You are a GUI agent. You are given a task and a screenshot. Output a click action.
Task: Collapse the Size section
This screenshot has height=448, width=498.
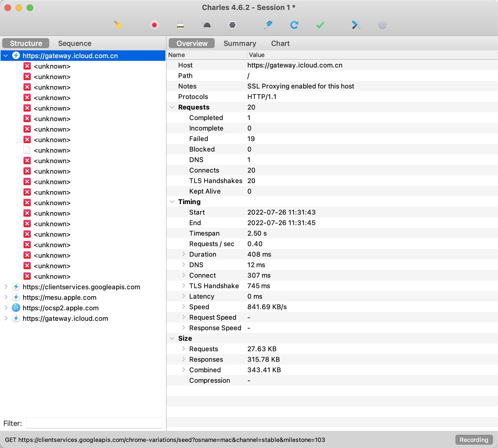(x=172, y=338)
